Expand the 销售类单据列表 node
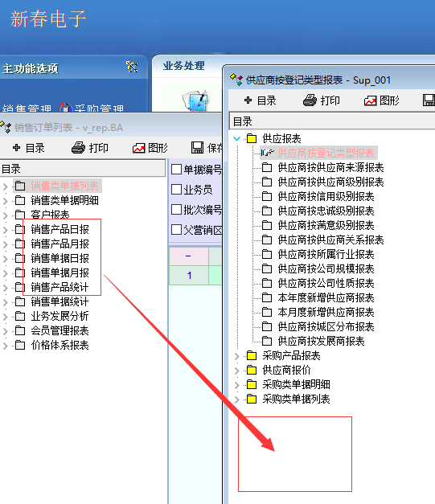The width and height of the screenshot is (435, 504). pos(5,186)
